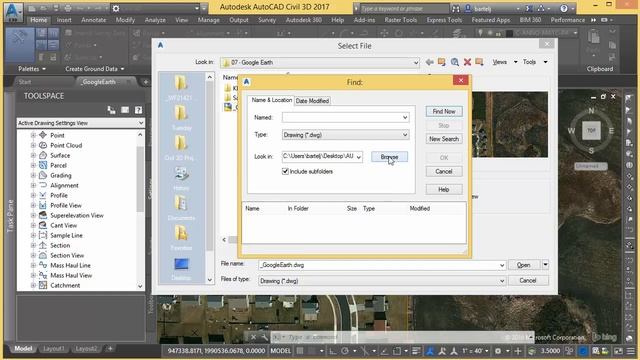Open Views menu in Select File
This screenshot has height=360, width=640.
[x=504, y=62]
